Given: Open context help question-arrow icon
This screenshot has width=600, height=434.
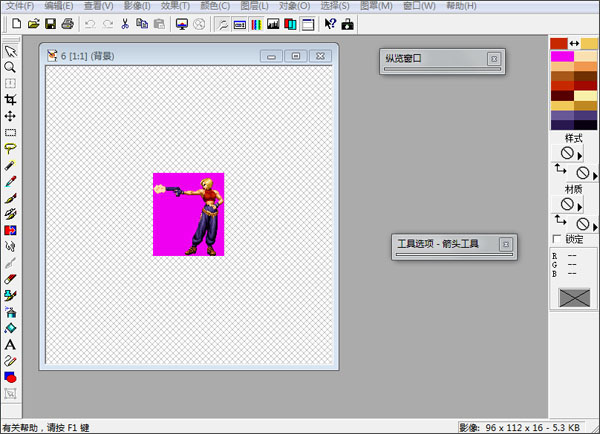Looking at the screenshot, I should pos(330,24).
